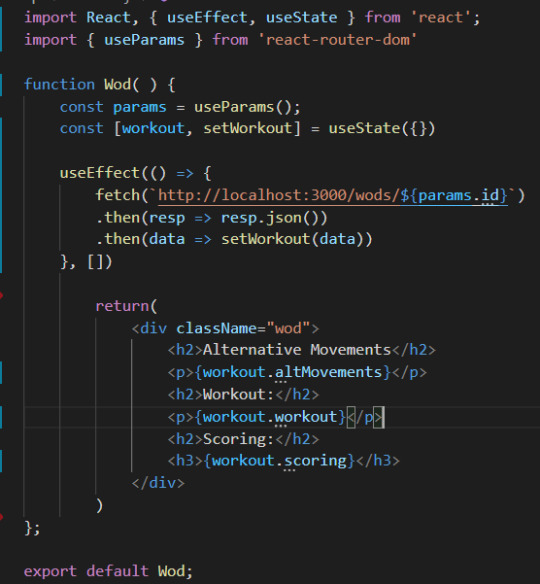Click the 'resp.json()' expression
The width and height of the screenshot is (540, 584).
point(274,218)
